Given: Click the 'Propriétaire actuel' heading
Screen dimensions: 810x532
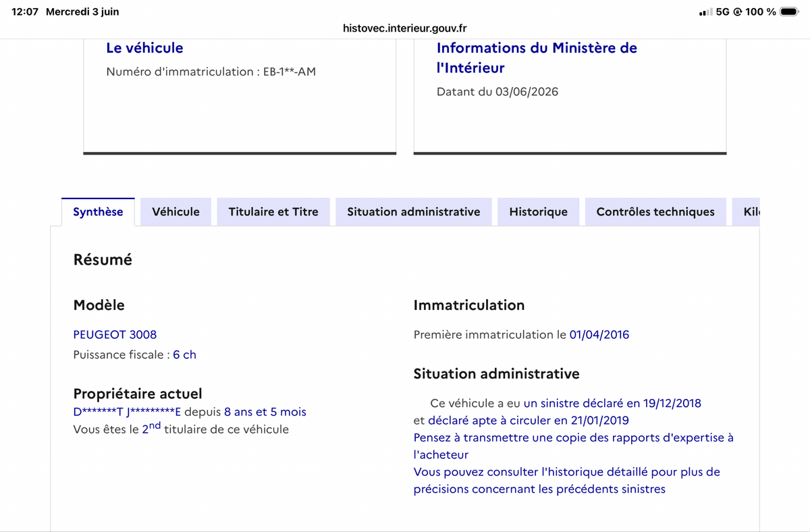Looking at the screenshot, I should pos(138,394).
